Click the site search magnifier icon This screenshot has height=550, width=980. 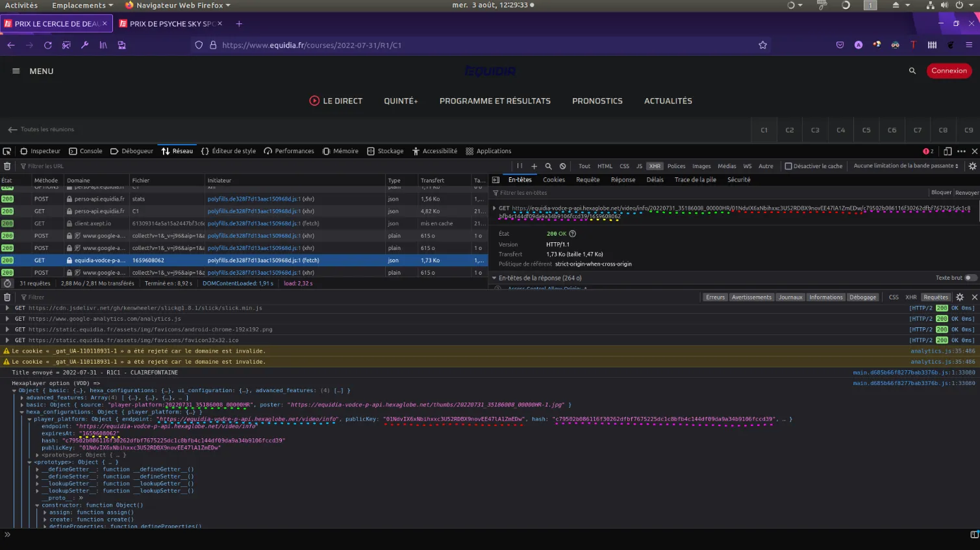click(912, 71)
